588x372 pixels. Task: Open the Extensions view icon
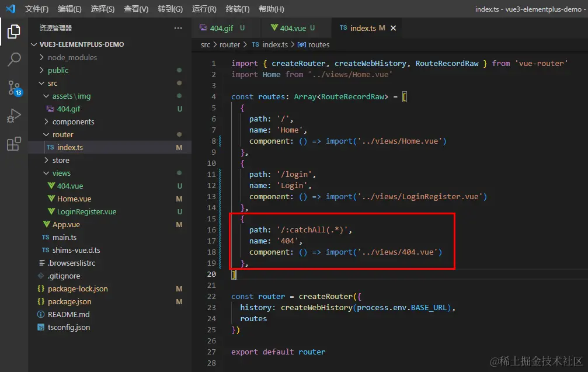[14, 144]
